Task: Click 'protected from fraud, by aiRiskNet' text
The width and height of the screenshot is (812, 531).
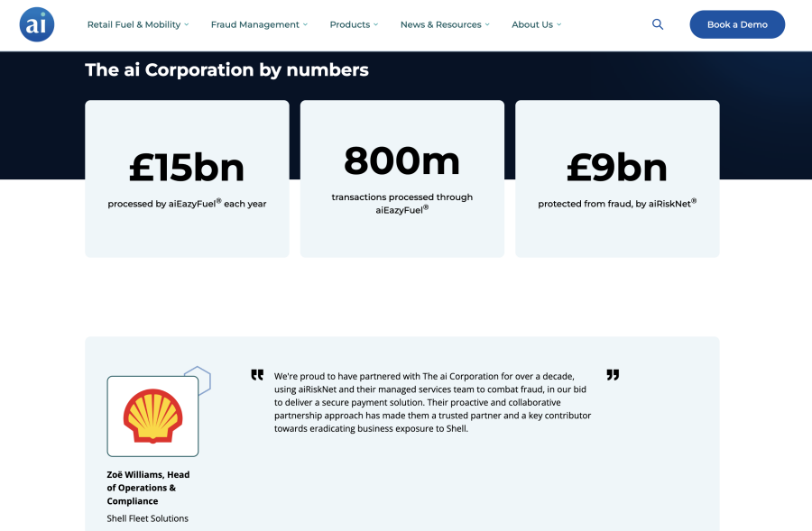Action: click(617, 204)
